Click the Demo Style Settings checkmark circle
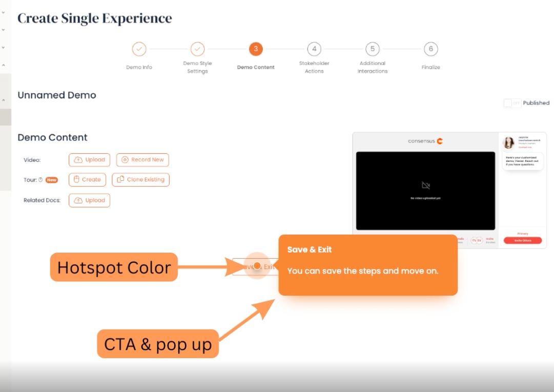 197,49
